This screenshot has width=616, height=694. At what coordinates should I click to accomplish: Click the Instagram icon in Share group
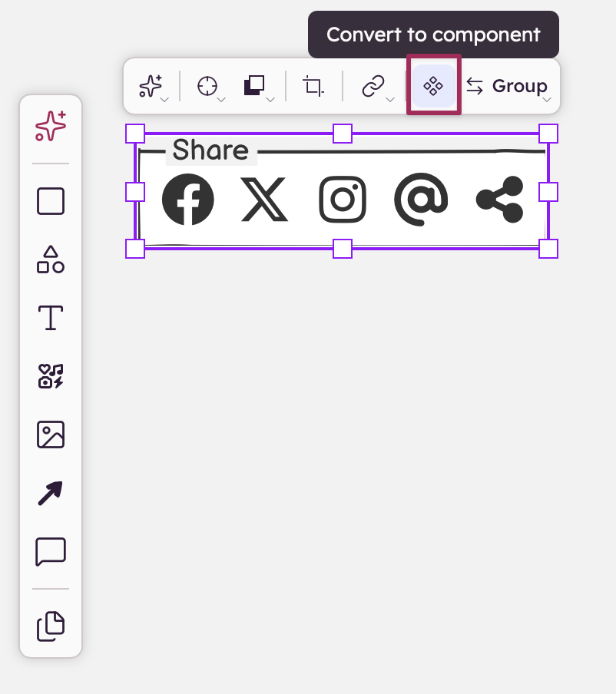click(343, 199)
